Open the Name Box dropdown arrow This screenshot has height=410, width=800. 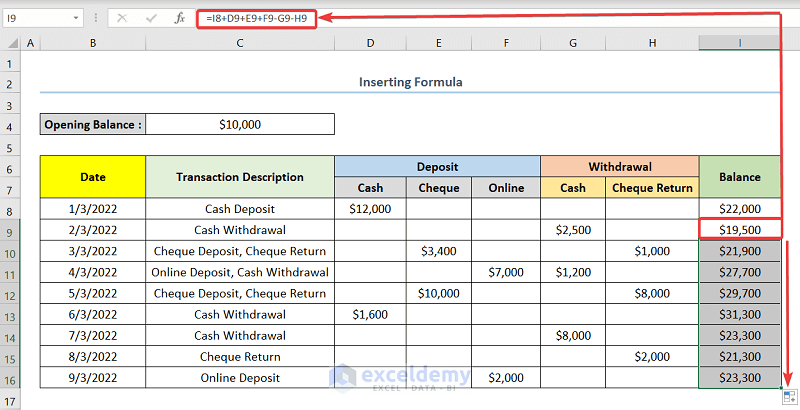(76, 18)
